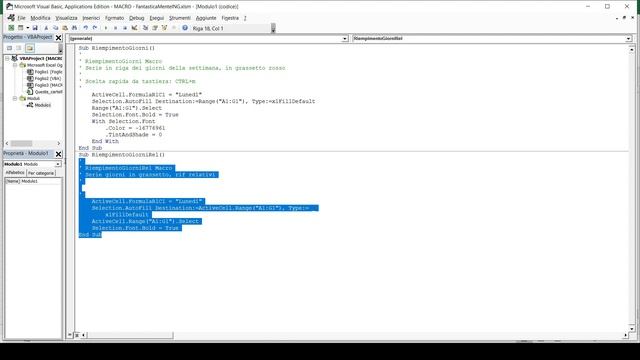Stop execution with the Reset square icon
Screen dimensions: 640x360
(x=125, y=28)
